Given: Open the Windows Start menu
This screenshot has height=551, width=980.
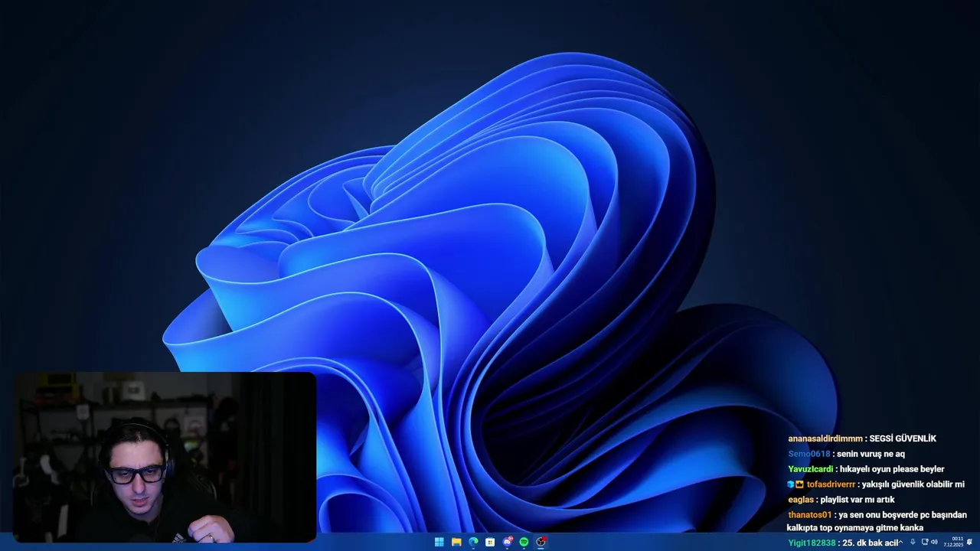Looking at the screenshot, I should coord(439,542).
